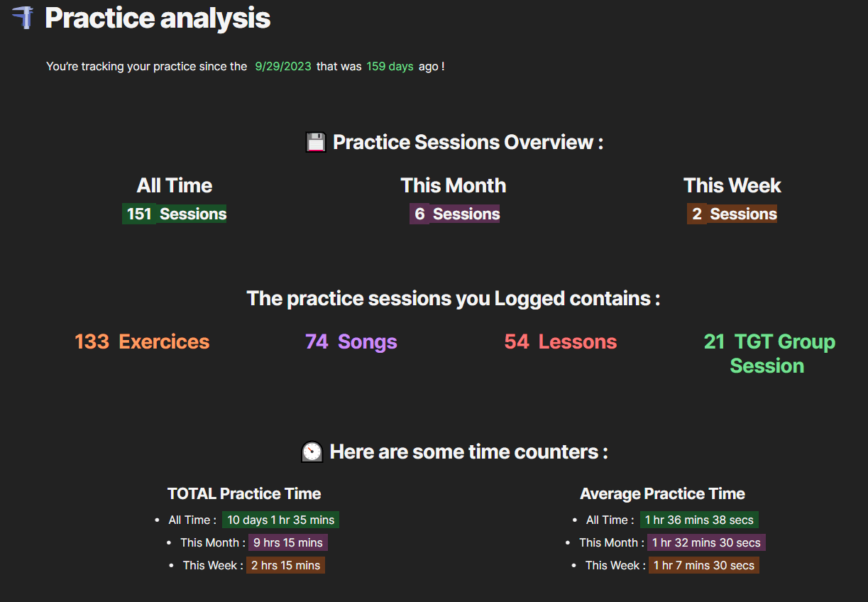Click the clock icon beside time counters
The width and height of the screenshot is (868, 602).
[312, 451]
